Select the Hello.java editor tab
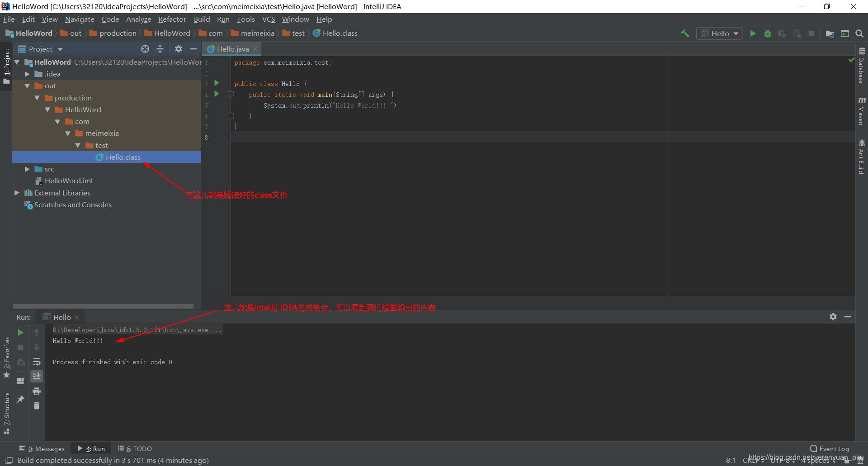This screenshot has height=466, width=868. pyautogui.click(x=232, y=49)
